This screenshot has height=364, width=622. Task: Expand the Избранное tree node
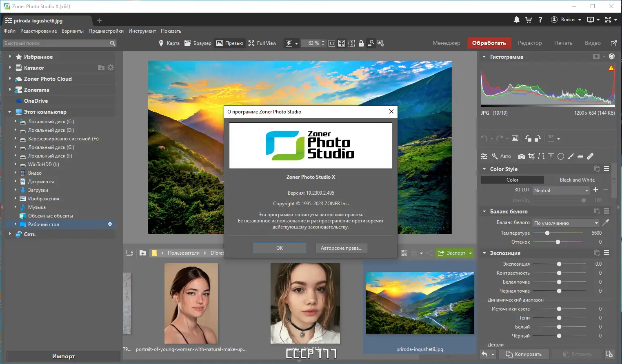point(10,56)
